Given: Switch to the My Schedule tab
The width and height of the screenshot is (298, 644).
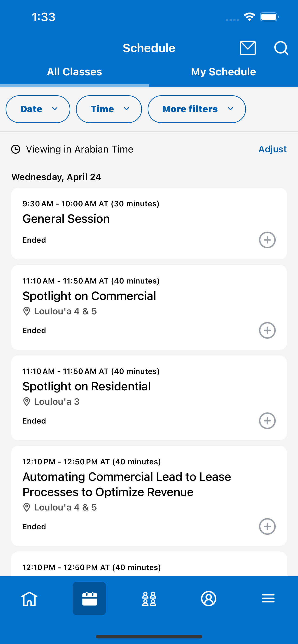Looking at the screenshot, I should (x=223, y=72).
